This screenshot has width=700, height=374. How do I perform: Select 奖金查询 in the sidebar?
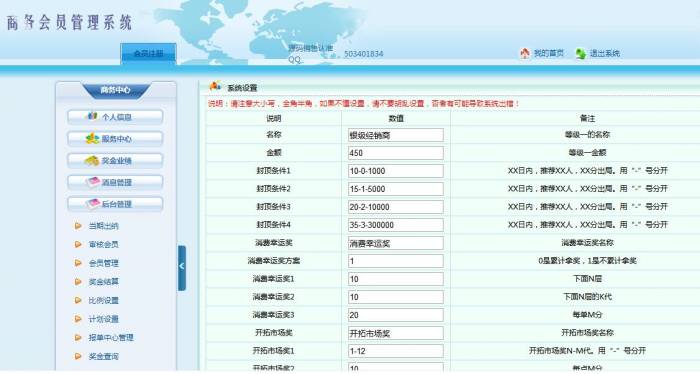point(103,357)
